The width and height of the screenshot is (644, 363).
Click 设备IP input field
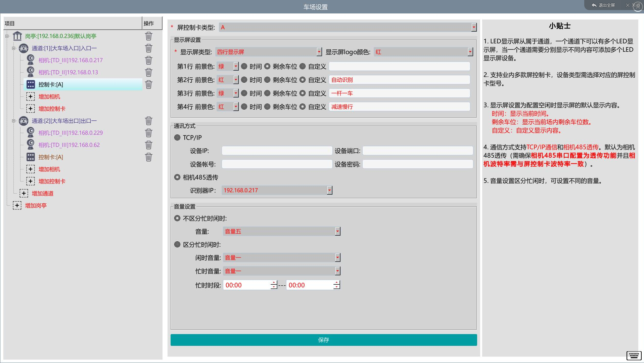[x=277, y=151]
